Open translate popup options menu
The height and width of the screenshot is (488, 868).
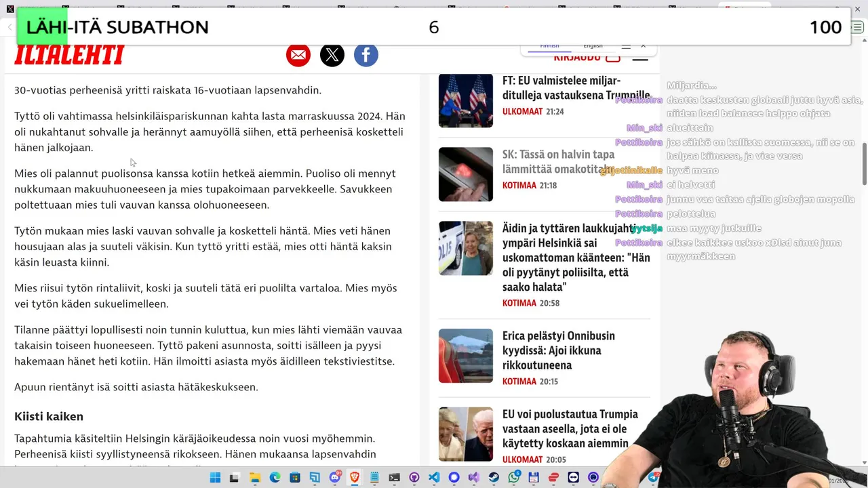626,46
